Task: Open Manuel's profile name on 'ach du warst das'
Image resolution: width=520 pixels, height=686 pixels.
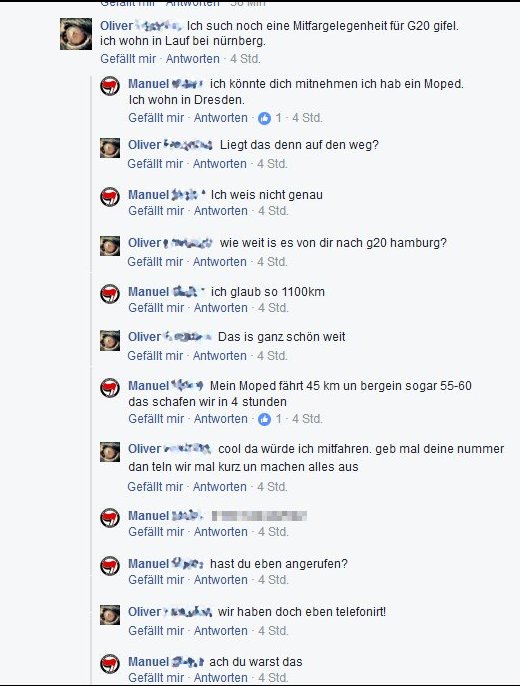Action: click(166, 662)
